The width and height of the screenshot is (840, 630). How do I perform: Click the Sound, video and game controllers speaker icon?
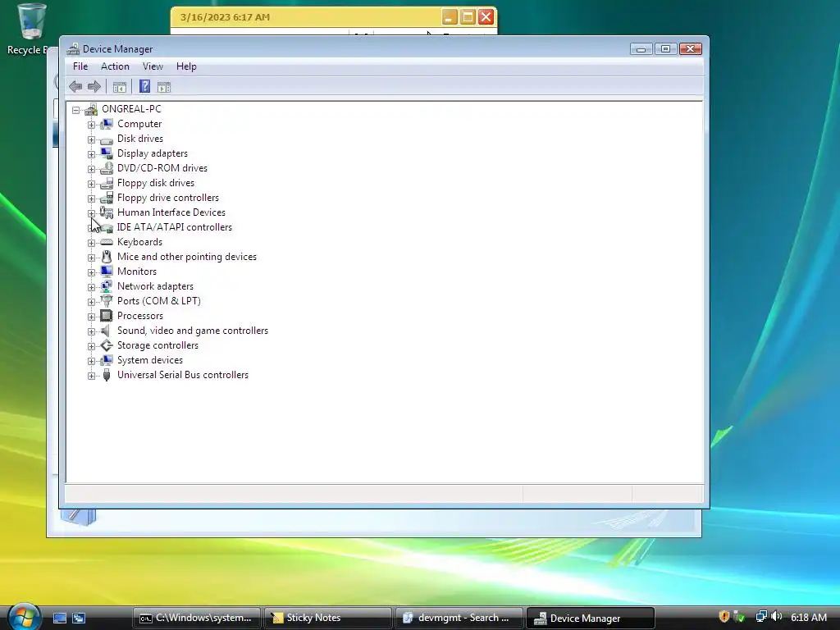[x=106, y=331]
